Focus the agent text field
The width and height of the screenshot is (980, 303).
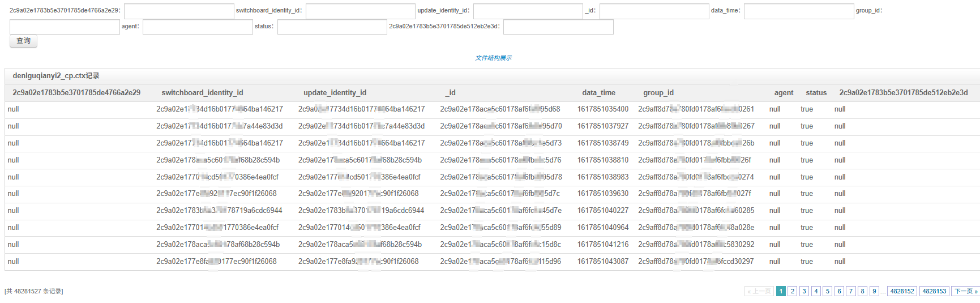(198, 27)
